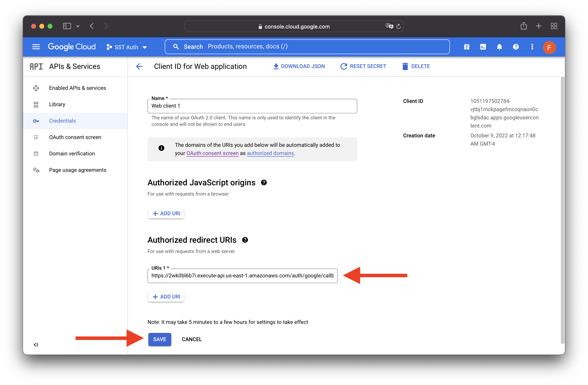The image size is (588, 385).
Task: Collapse the sidebar navigation panel
Action: (36, 345)
